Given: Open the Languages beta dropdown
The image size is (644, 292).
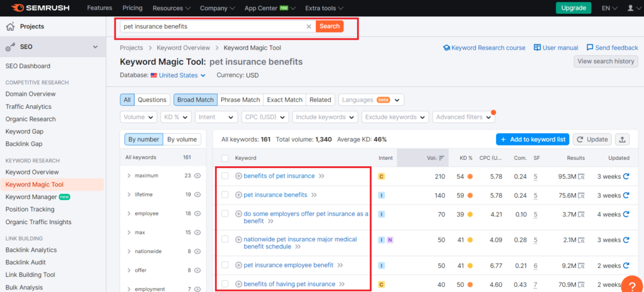Looking at the screenshot, I should [371, 100].
